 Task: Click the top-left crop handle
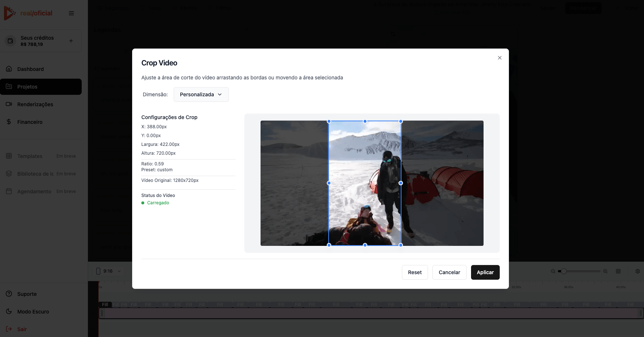pyautogui.click(x=329, y=121)
